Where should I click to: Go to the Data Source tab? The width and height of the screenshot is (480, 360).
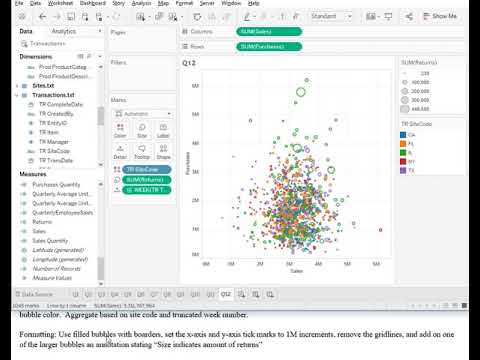pyautogui.click(x=34, y=294)
